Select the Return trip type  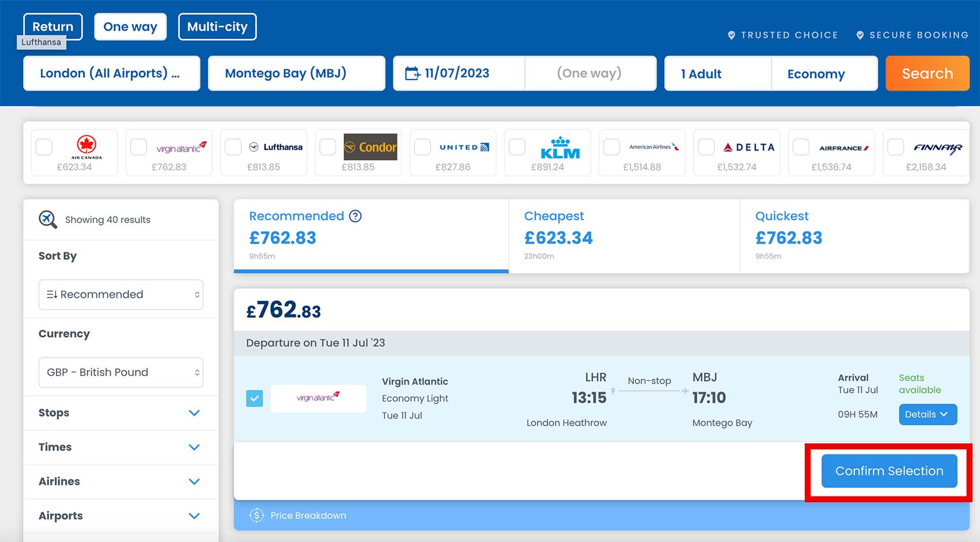pos(53,27)
